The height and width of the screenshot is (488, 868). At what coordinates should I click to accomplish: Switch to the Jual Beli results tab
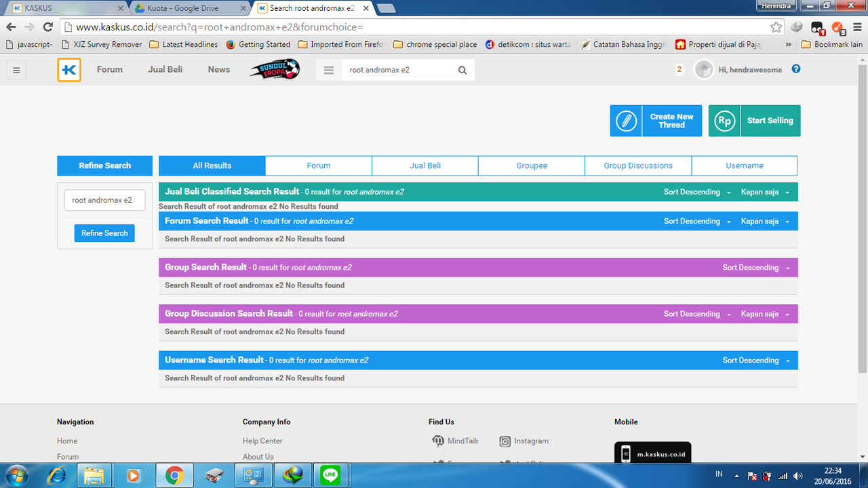(425, 166)
